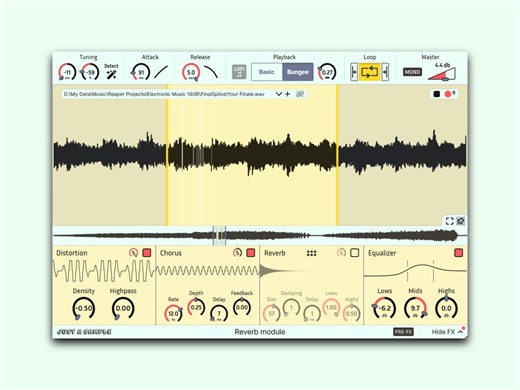Click the Distortion waveform preview
Image resolution: width=520 pixels, height=390 pixels.
pyautogui.click(x=104, y=271)
